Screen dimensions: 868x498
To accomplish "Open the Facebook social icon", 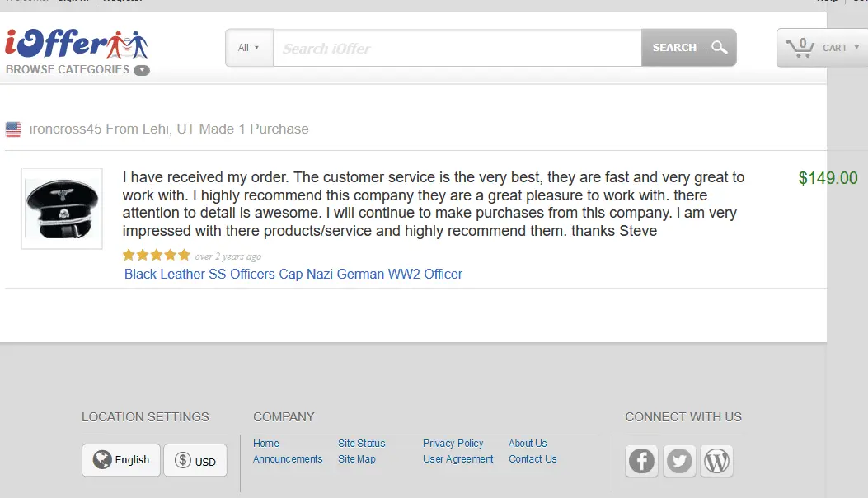I will point(641,461).
